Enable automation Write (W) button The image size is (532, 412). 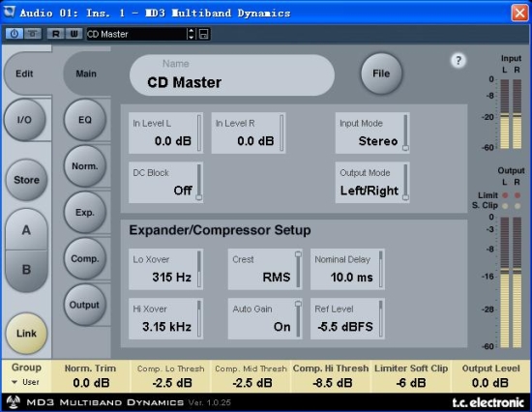[74, 34]
